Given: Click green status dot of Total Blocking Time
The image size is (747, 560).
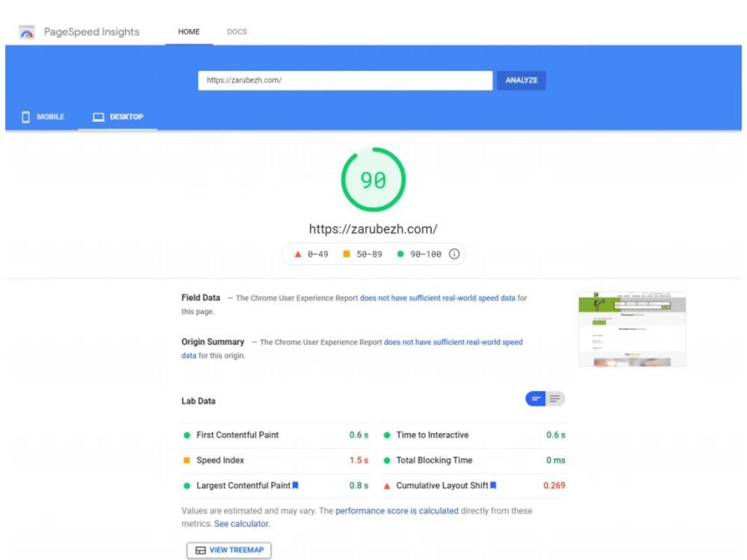Looking at the screenshot, I should click(x=387, y=461).
